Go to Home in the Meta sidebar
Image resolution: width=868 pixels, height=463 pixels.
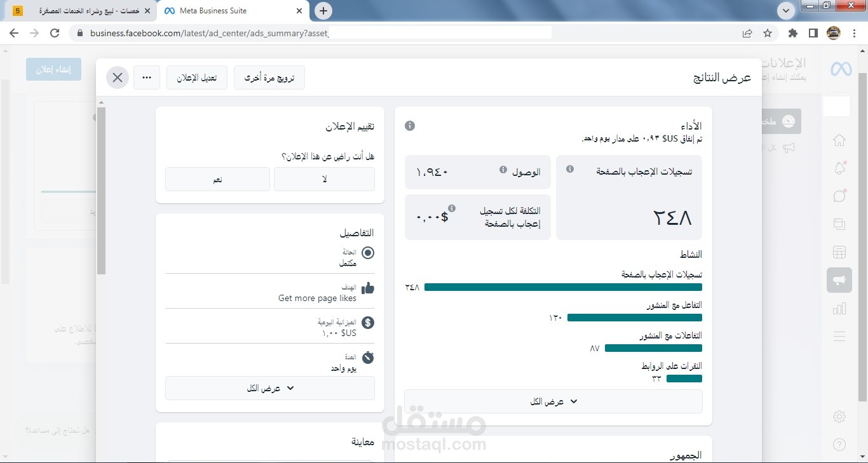[x=839, y=140]
